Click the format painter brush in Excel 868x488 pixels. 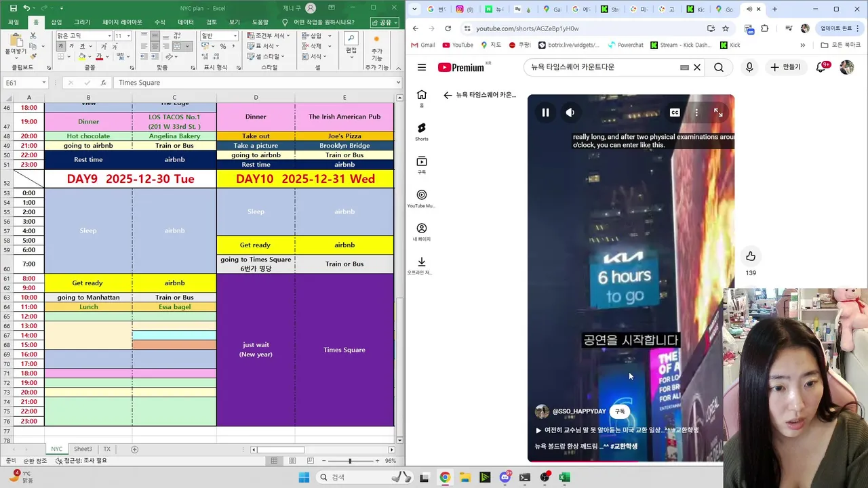point(33,57)
